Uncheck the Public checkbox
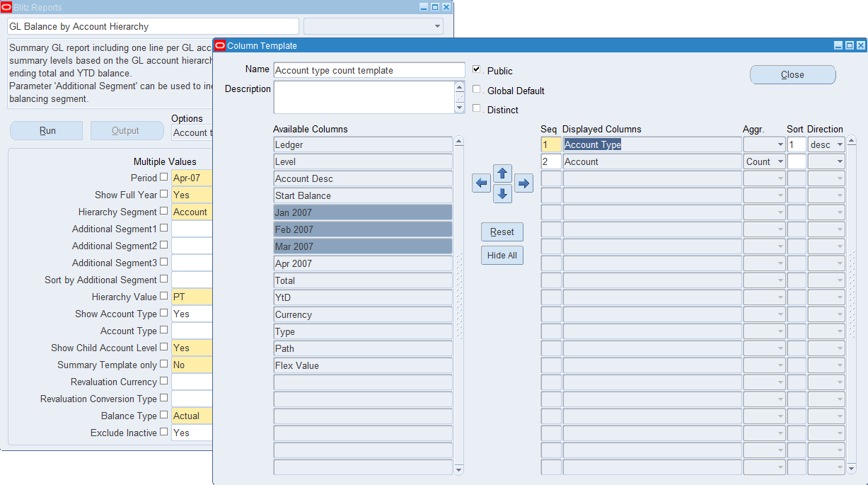Screen dimensions: 868x485 477,69
